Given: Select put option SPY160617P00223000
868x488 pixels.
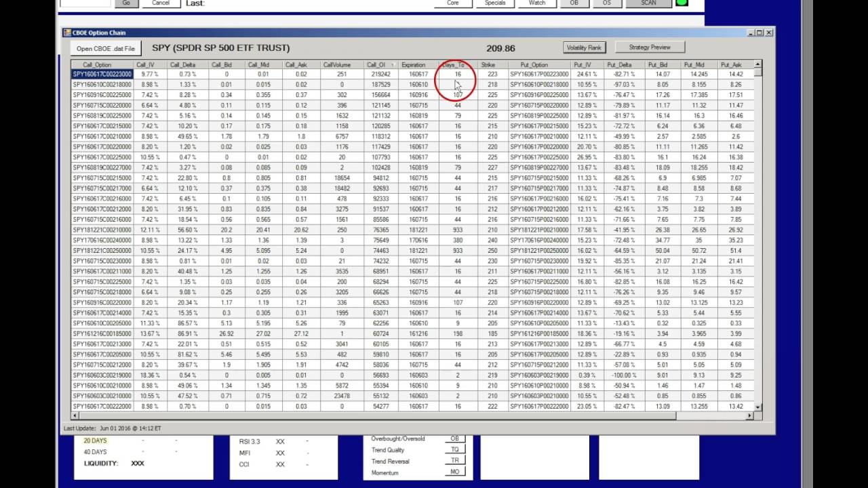Looking at the screenshot, I should (x=539, y=74).
